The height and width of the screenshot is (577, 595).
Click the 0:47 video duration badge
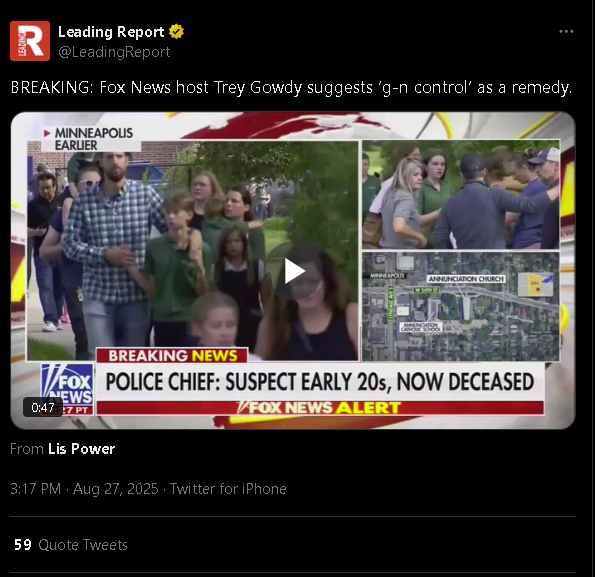coord(43,407)
